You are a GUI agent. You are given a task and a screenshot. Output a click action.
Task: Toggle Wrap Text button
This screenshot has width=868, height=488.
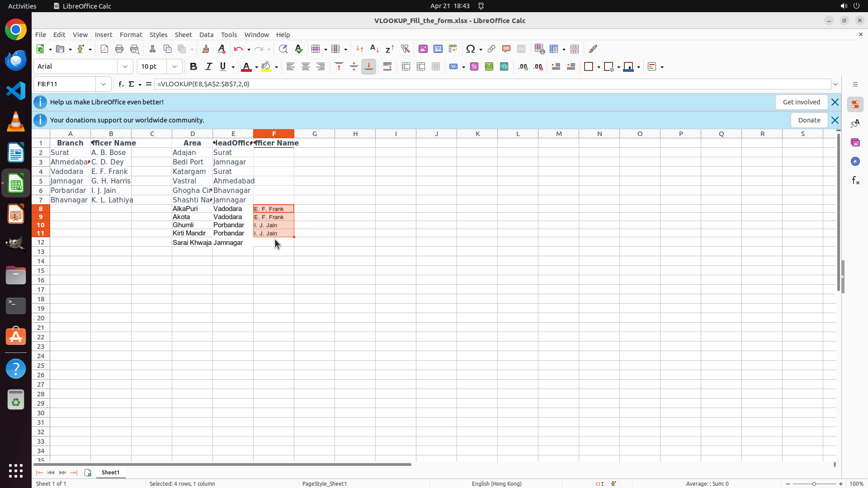(x=387, y=66)
